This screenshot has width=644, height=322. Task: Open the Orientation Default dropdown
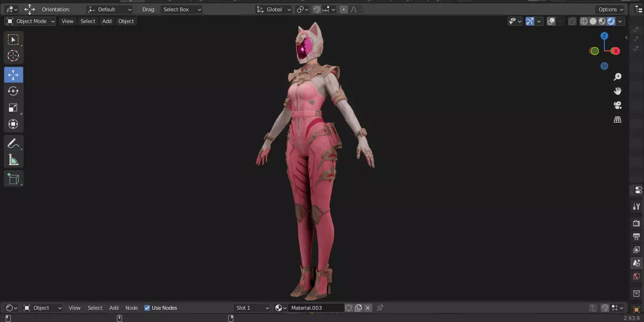[x=110, y=9]
